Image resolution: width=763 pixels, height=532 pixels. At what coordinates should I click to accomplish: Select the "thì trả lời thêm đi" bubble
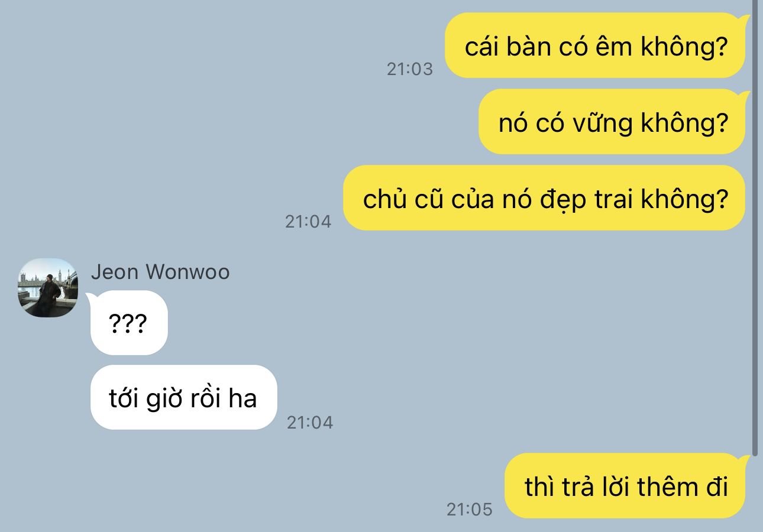626,486
